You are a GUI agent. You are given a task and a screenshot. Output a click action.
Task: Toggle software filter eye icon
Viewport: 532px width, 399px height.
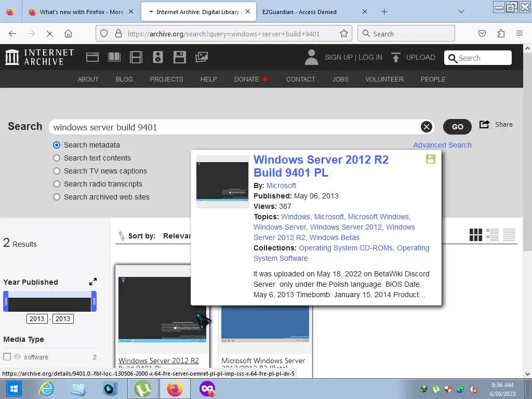(17, 357)
